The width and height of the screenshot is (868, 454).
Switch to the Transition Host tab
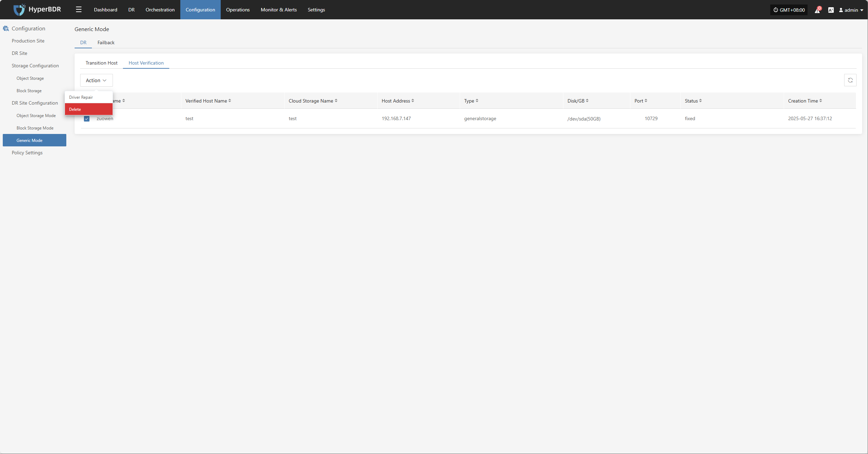pos(102,63)
